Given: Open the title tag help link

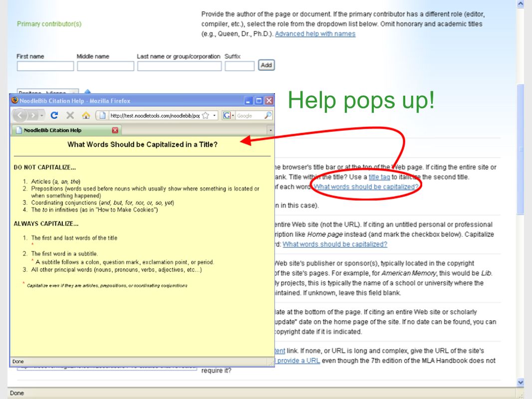Looking at the screenshot, I should click(379, 177).
